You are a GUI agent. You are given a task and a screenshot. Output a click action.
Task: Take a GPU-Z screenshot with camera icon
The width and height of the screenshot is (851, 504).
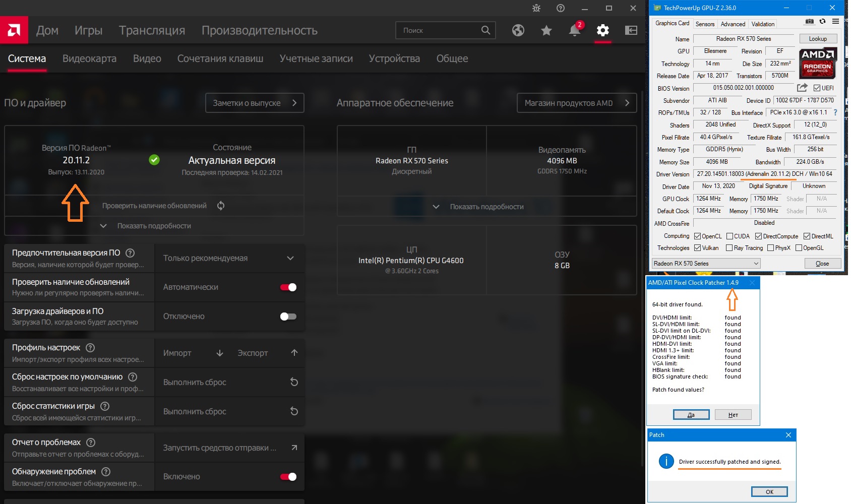(810, 22)
